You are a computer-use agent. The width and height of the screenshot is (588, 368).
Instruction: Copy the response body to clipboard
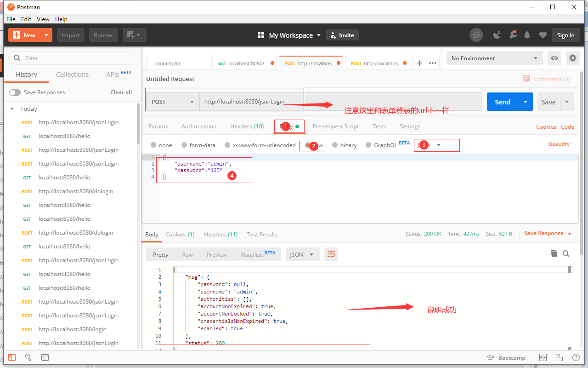(x=554, y=253)
